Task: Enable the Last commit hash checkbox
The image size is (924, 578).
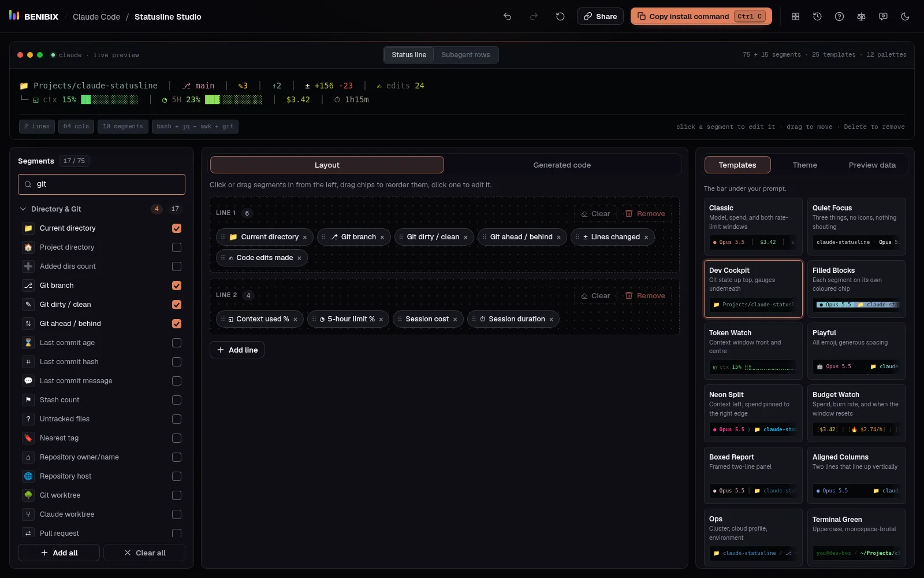Action: point(177,362)
